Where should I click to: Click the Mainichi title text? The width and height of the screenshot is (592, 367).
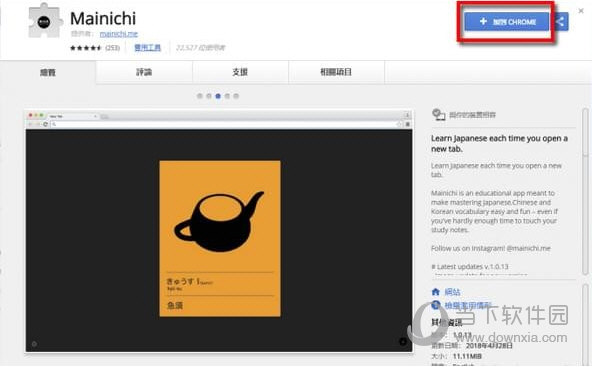tap(103, 18)
